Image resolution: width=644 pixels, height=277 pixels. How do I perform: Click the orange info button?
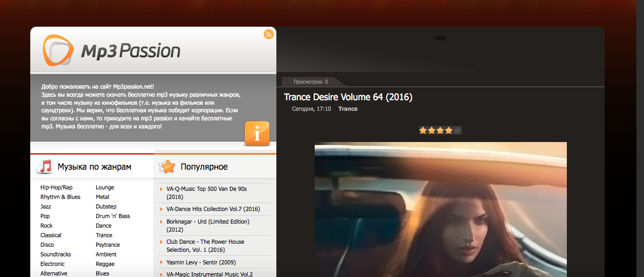tap(257, 134)
